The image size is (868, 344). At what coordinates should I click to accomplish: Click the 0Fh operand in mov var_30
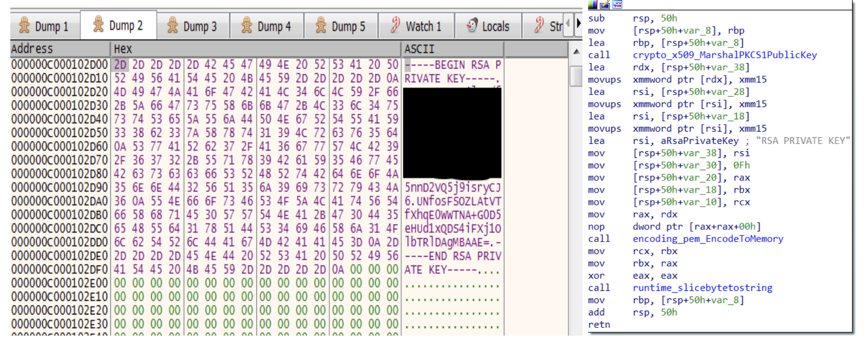[x=742, y=165]
